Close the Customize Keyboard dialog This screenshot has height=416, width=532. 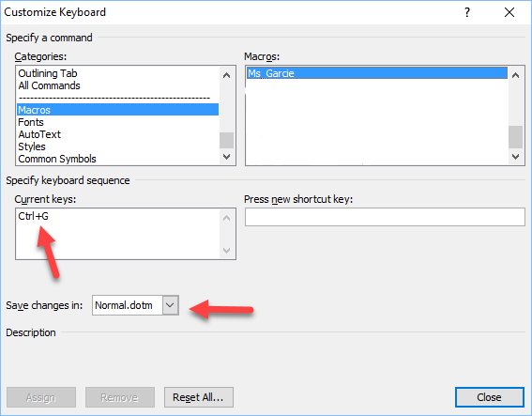509,12
